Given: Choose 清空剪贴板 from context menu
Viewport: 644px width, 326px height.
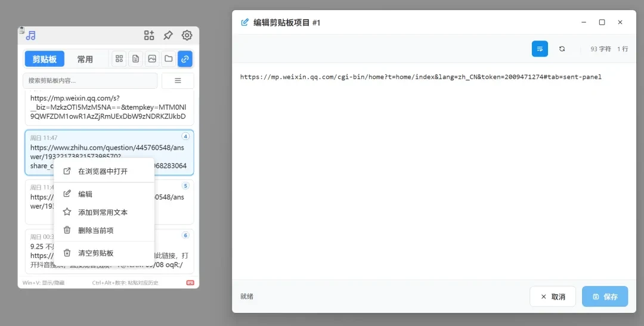Looking at the screenshot, I should pyautogui.click(x=104, y=253).
